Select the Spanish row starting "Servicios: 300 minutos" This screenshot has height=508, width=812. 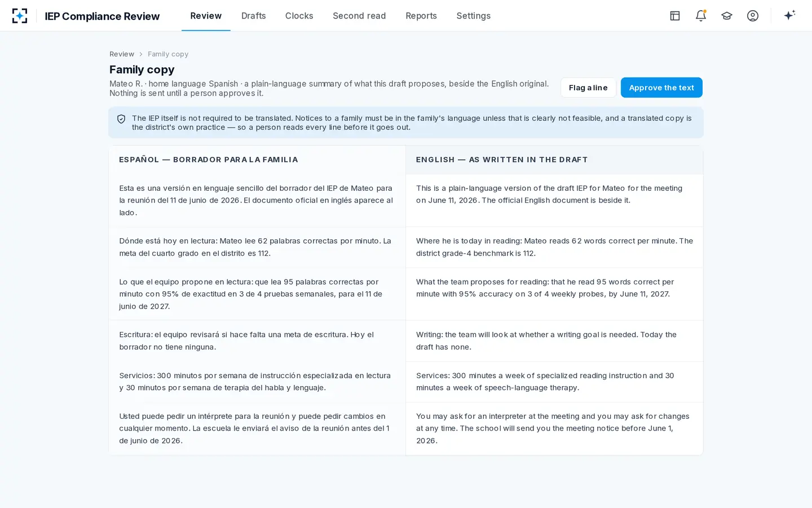tap(257, 382)
